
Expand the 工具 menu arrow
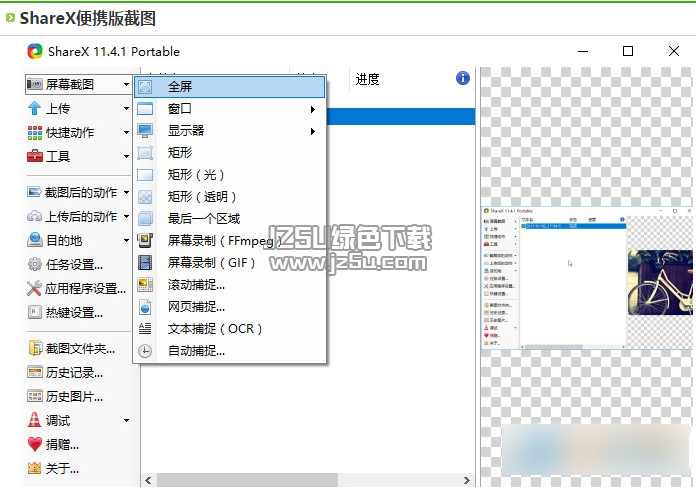point(126,156)
